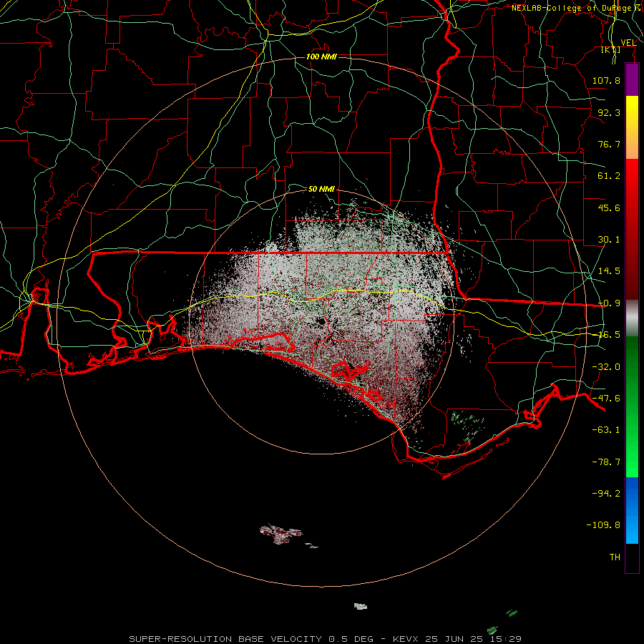
Task: Click the 76.7 legend value
Action: (609, 144)
